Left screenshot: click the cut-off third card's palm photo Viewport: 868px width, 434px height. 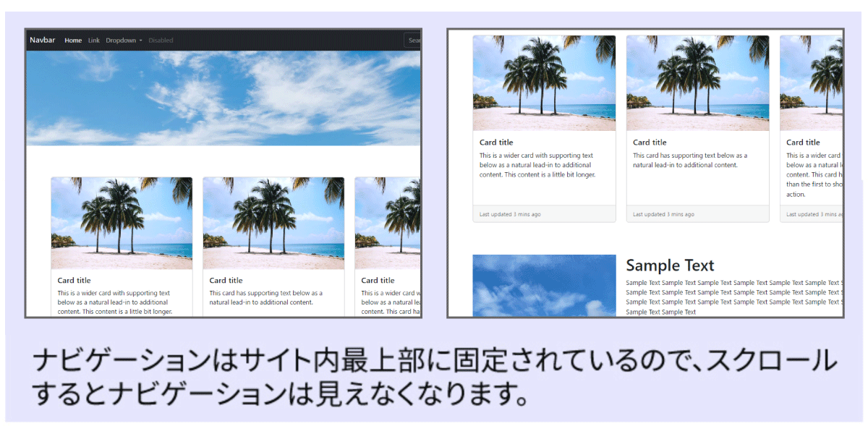tap(388, 224)
